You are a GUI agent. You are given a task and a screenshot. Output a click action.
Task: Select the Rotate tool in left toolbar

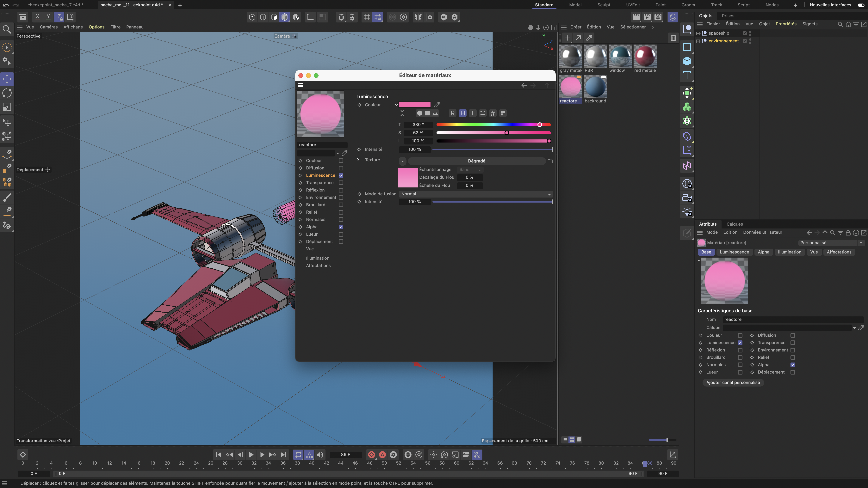click(x=7, y=93)
